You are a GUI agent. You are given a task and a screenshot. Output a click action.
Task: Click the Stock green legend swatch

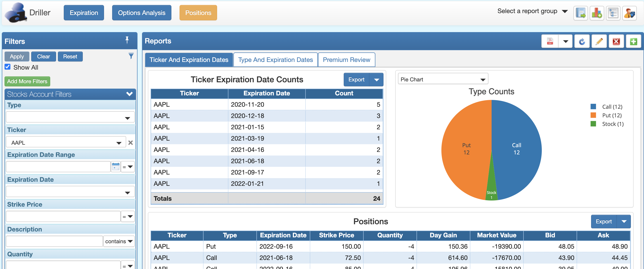click(593, 124)
